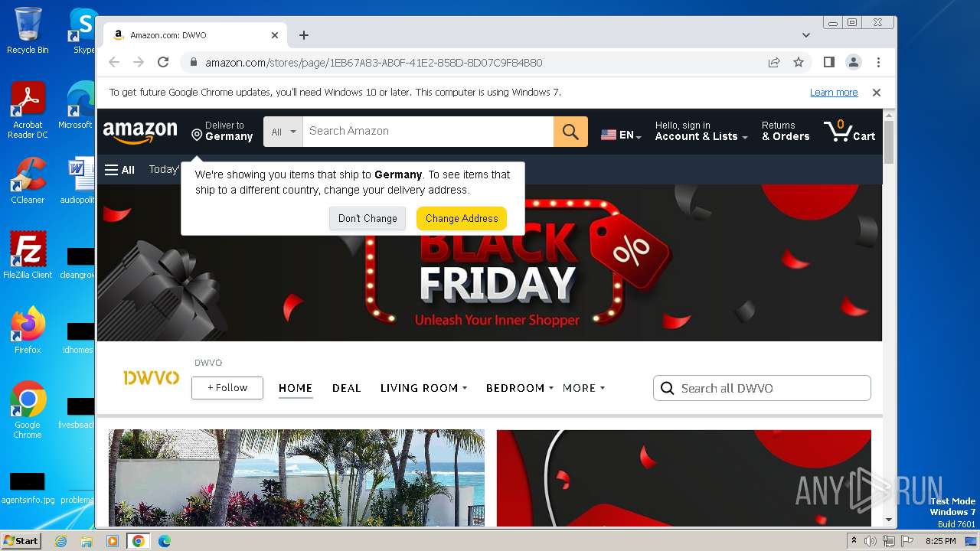This screenshot has height=551, width=980.
Task: Click the share page icon in address bar
Action: point(774,62)
